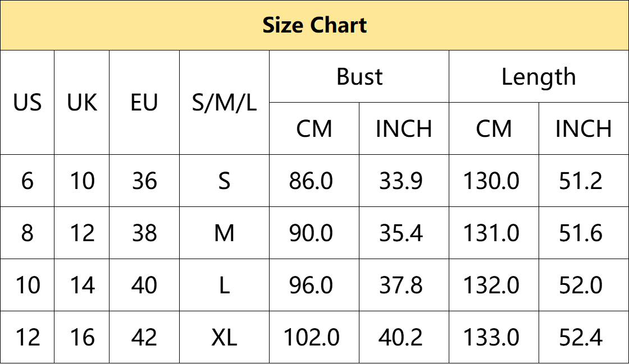Click the S/M/L column header
The image size is (629, 364).
click(x=224, y=103)
